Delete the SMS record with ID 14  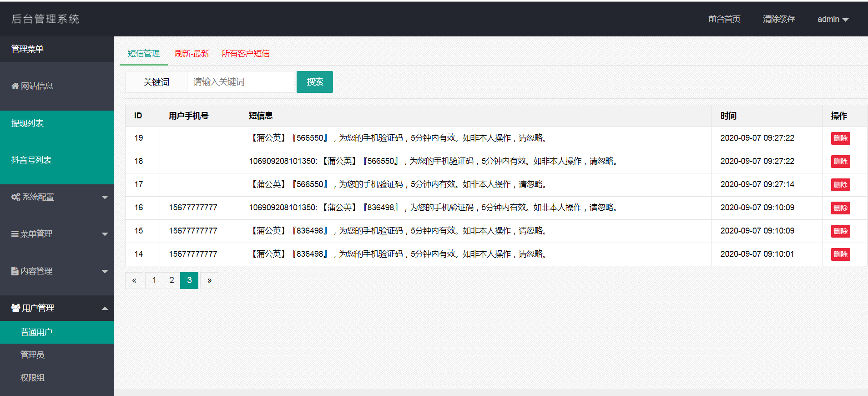click(841, 254)
